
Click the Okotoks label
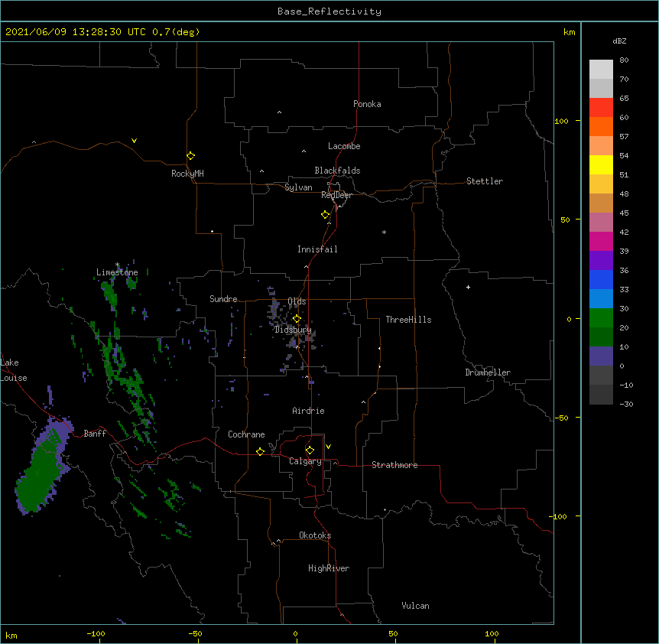(315, 535)
